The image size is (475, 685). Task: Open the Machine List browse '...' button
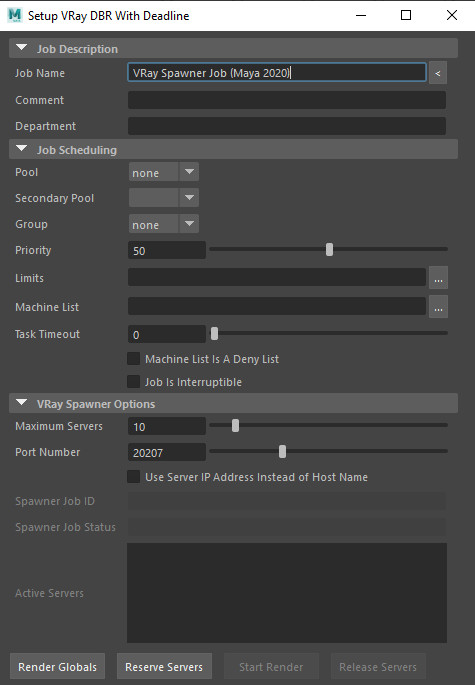[438, 307]
